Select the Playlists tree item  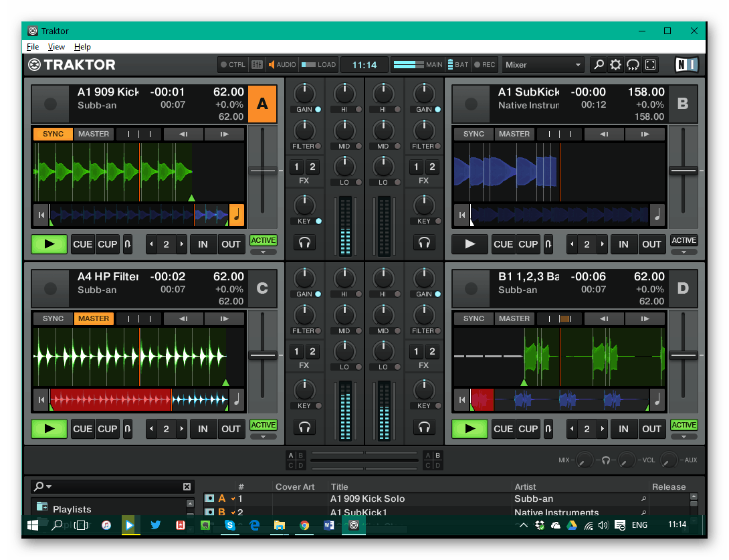click(72, 509)
